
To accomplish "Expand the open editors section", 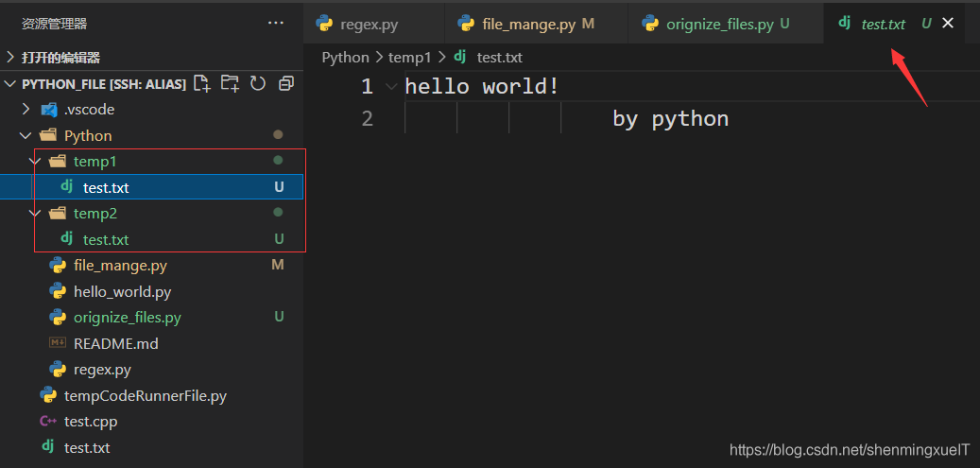I will coord(11,58).
